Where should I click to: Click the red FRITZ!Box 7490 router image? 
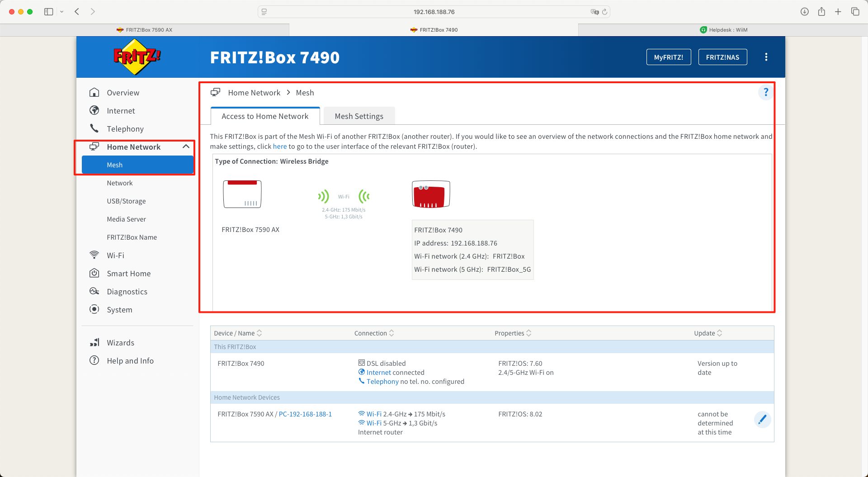[x=431, y=194]
